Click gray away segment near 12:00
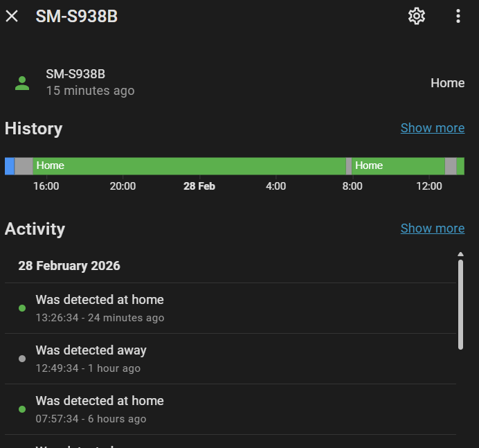Screen dimensions: 479x448 [x=450, y=165]
